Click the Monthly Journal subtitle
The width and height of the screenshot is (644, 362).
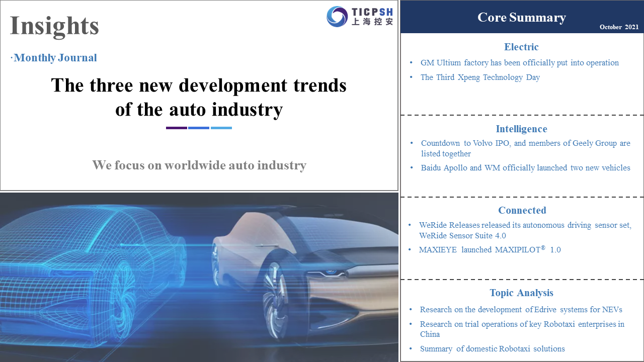[55, 58]
